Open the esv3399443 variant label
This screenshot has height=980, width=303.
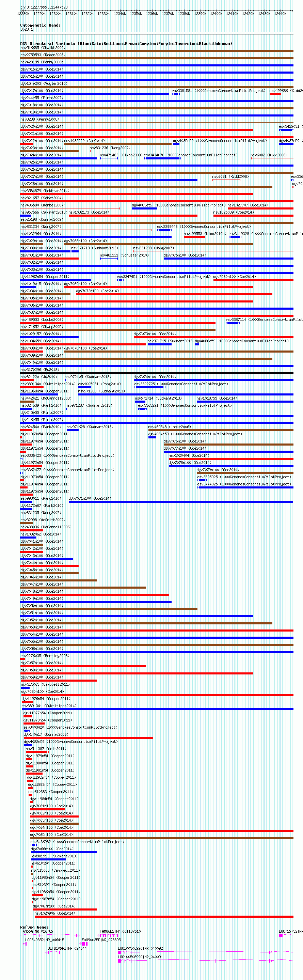coord(204,227)
